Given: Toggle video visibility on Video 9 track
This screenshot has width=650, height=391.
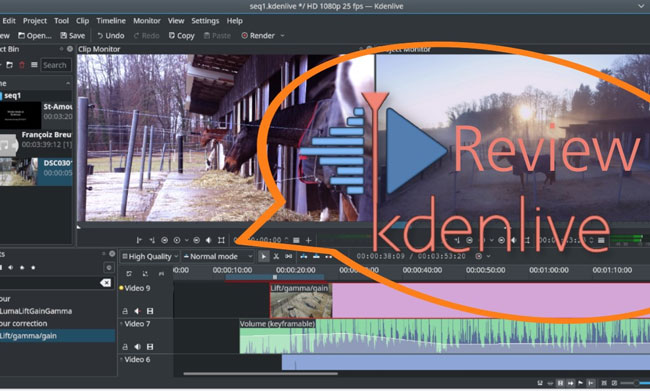Looking at the screenshot, I should [x=150, y=311].
